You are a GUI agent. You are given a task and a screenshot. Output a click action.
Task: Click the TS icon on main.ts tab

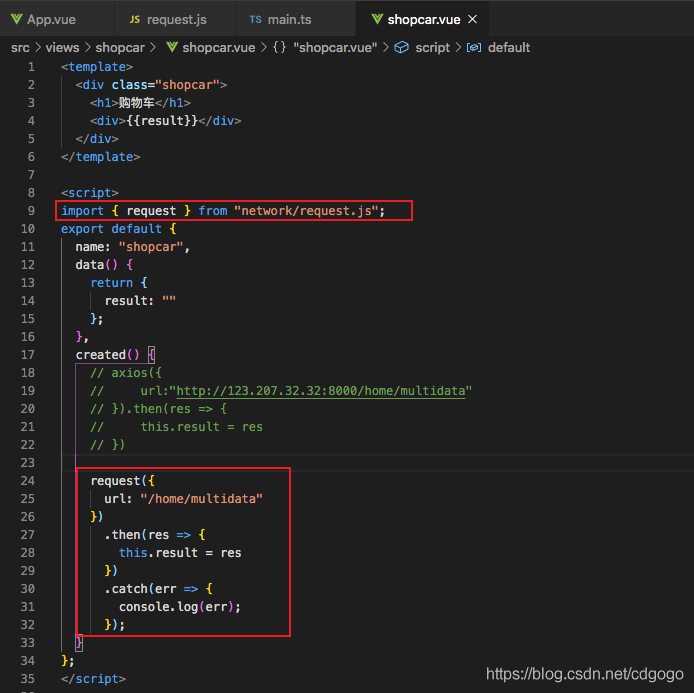pos(255,19)
